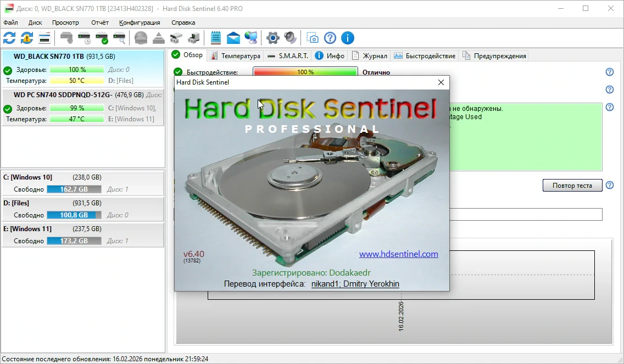
Task: Switch to the Обзор tab
Action: [187, 55]
